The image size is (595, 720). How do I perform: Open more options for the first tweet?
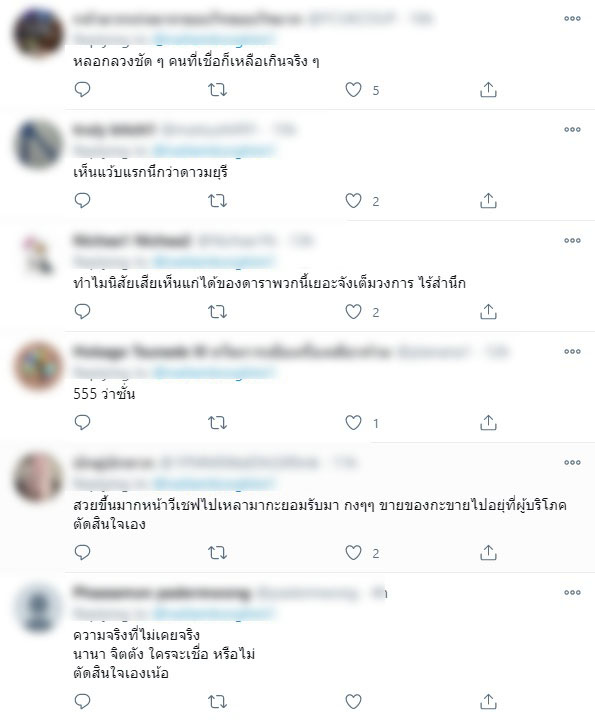(572, 18)
